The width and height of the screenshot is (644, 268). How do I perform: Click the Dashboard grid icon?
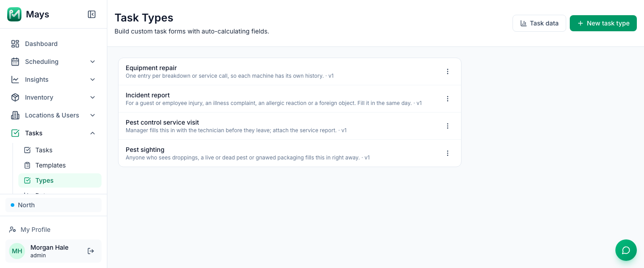tap(15, 44)
